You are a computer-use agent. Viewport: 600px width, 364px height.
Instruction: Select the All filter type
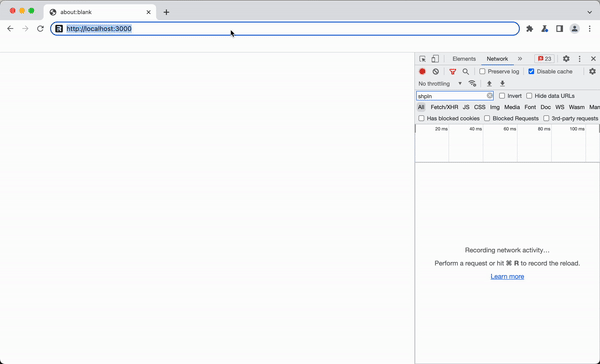click(421, 107)
